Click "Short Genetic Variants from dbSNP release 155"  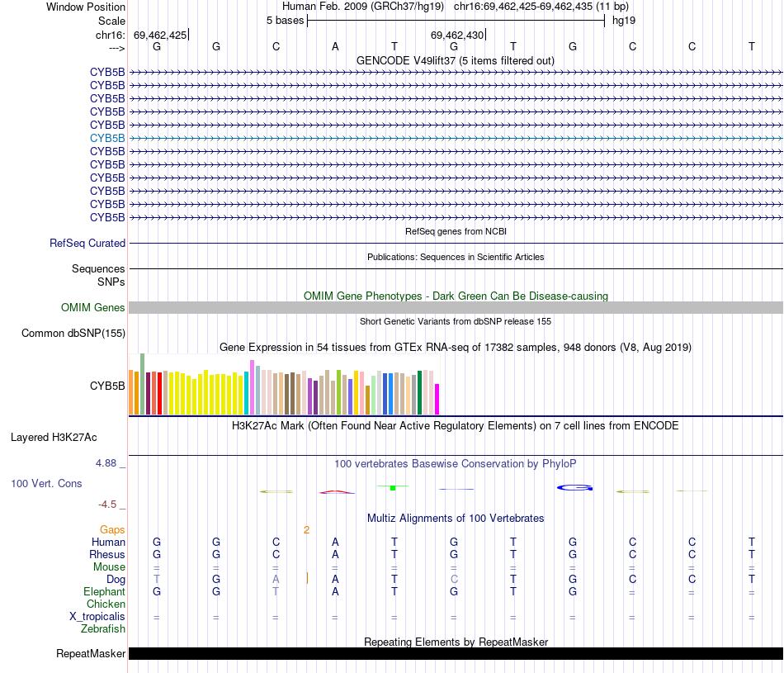[x=456, y=321]
